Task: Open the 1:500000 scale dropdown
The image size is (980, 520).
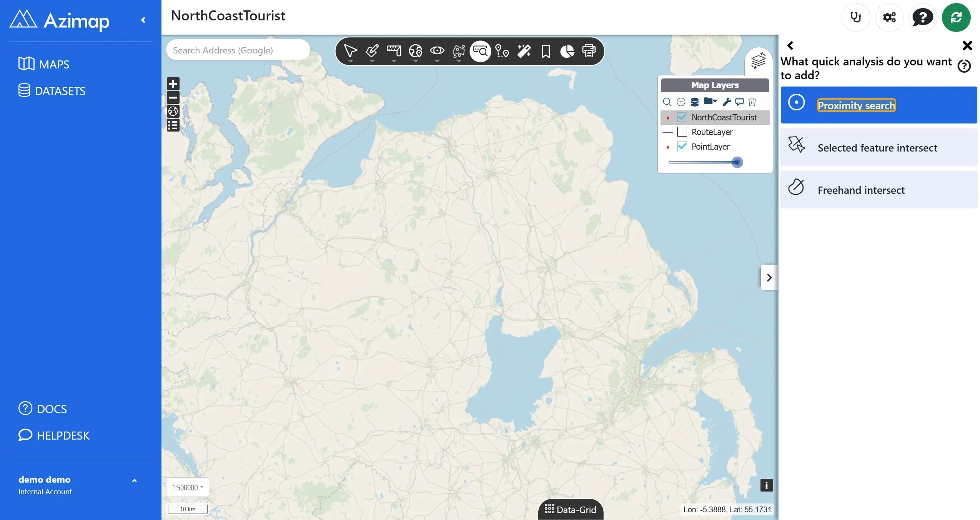Action: pos(188,488)
